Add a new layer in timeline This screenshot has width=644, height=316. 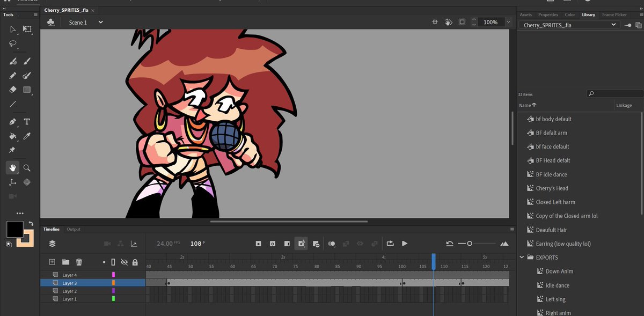click(52, 262)
